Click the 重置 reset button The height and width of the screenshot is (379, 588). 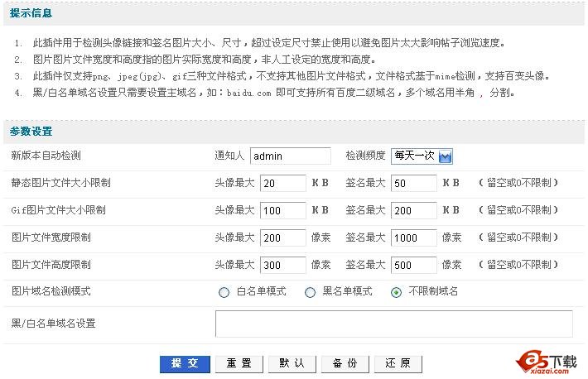click(x=239, y=364)
